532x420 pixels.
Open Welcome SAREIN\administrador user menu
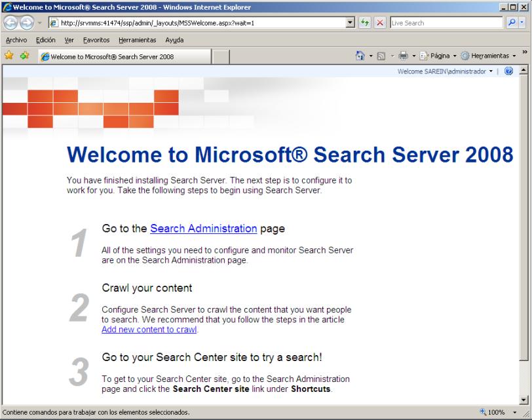click(445, 71)
